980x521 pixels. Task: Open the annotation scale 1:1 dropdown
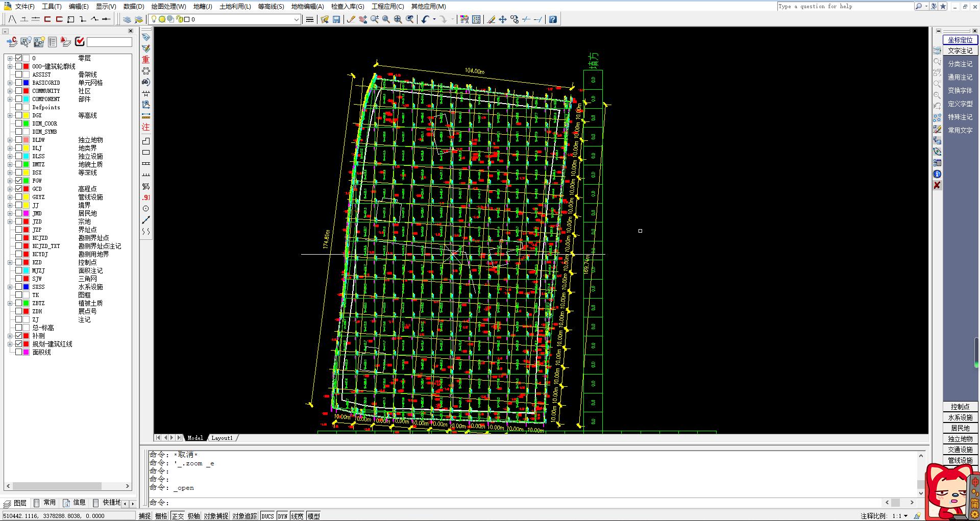[x=906, y=516]
